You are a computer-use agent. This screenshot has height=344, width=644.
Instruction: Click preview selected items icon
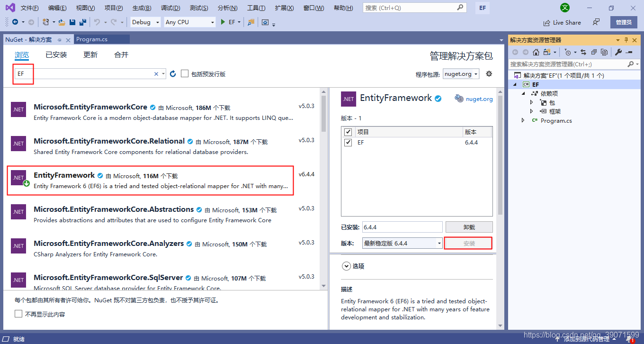click(629, 52)
